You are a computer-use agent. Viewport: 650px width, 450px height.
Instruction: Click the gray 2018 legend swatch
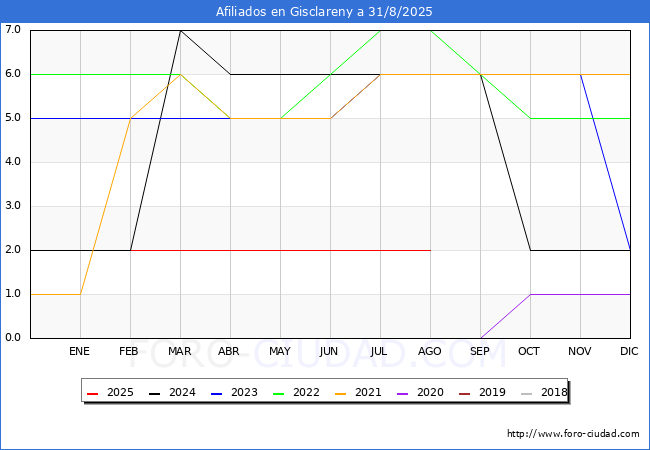(526, 394)
